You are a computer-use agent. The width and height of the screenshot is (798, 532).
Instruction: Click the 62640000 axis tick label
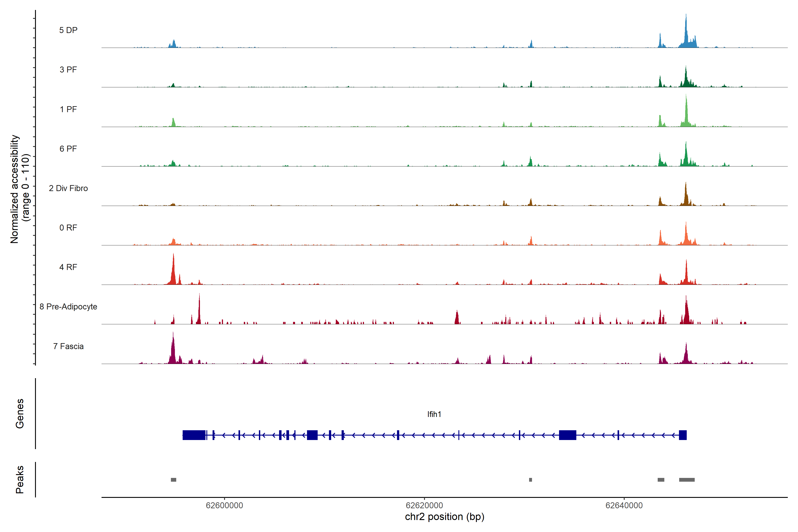click(624, 506)
